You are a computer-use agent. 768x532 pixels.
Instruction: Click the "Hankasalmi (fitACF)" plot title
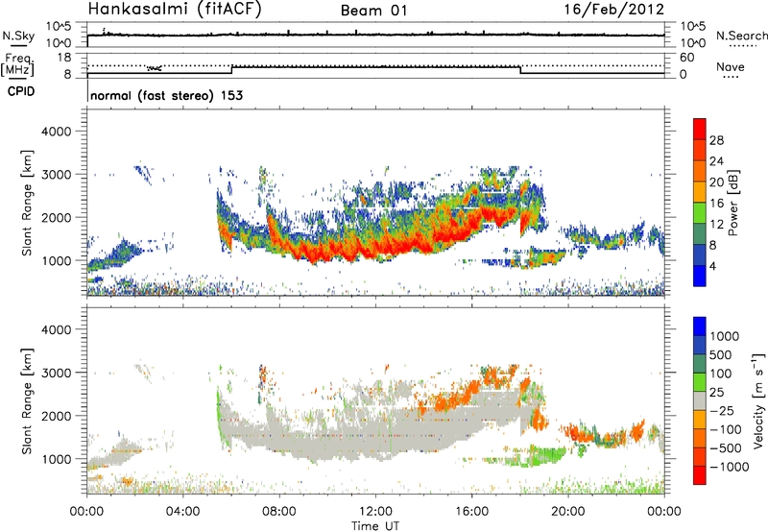click(x=175, y=10)
